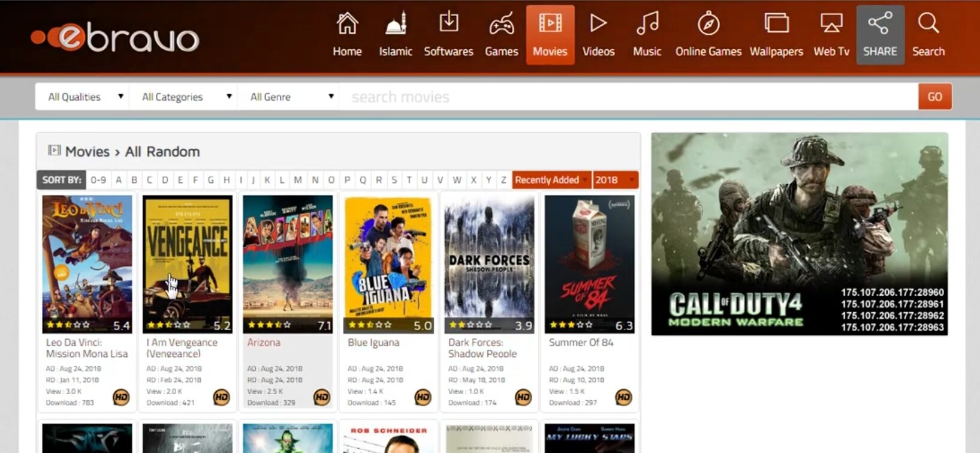The image size is (980, 453).
Task: Filter movies by letter W
Action: (457, 180)
